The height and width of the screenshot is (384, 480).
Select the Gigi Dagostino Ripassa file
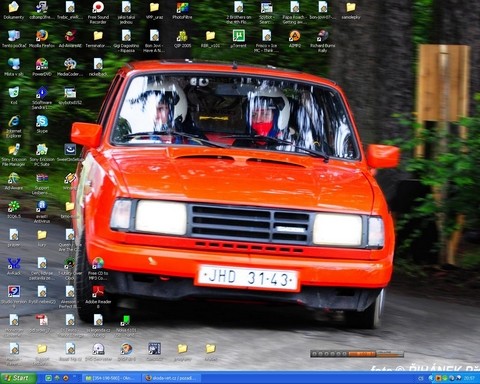click(x=126, y=41)
